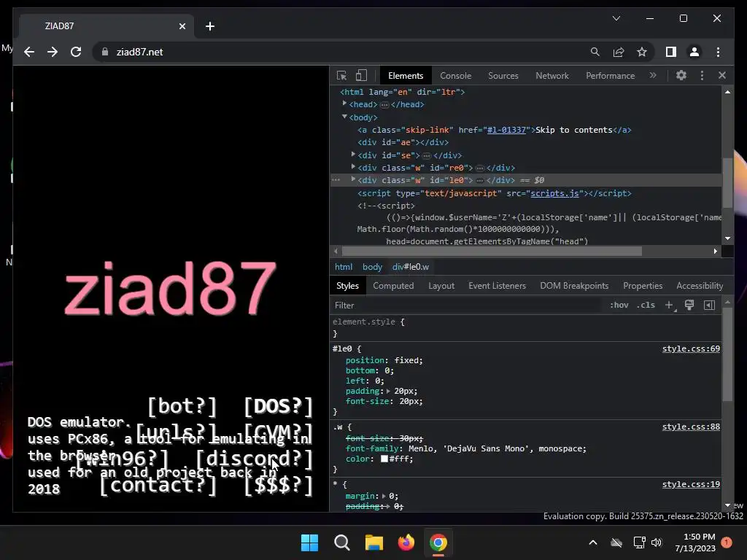This screenshot has width=747, height=560.
Task: Collapse the body element node
Action: (x=344, y=116)
